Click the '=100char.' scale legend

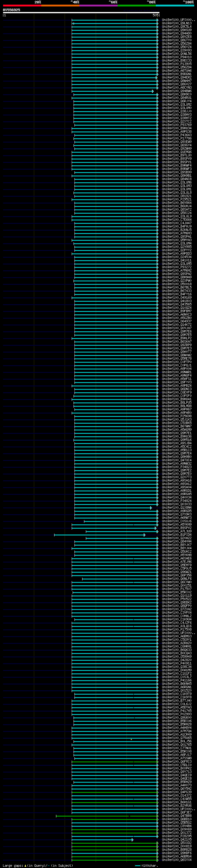(x=147, y=865)
